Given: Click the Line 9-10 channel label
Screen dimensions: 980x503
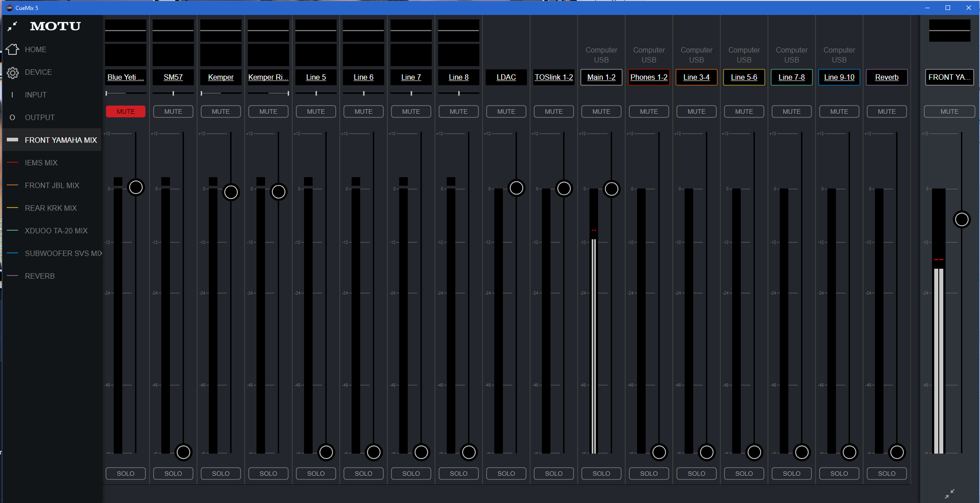Looking at the screenshot, I should [x=839, y=77].
